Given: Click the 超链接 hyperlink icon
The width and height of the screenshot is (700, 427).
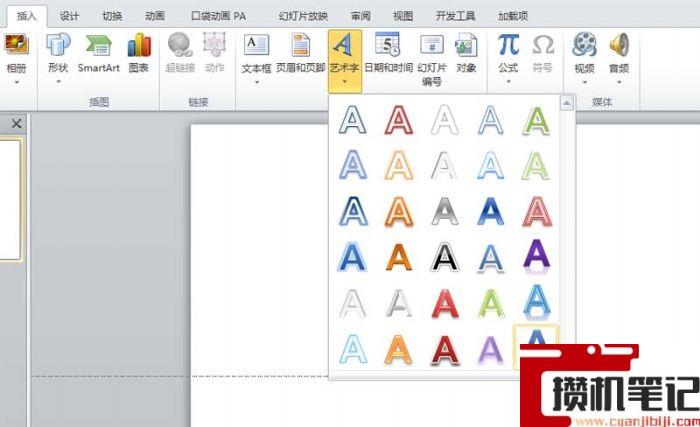Looking at the screenshot, I should pyautogui.click(x=180, y=45).
